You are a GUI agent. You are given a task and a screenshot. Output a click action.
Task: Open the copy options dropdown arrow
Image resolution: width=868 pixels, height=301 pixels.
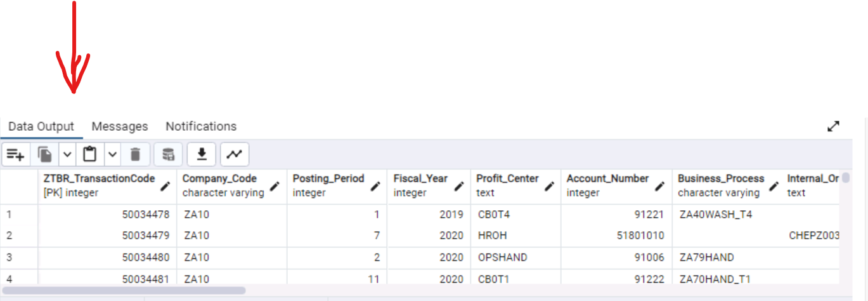coord(67,154)
